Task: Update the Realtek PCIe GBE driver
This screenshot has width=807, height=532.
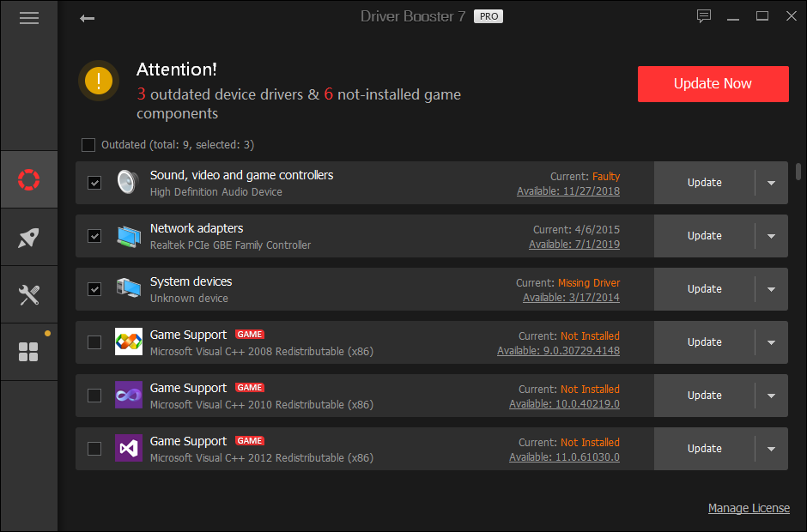Action: [704, 236]
